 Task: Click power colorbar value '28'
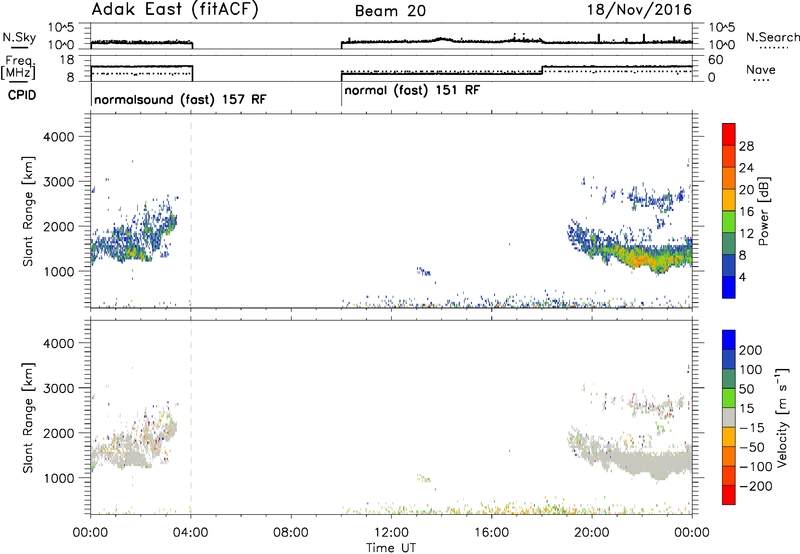point(746,146)
